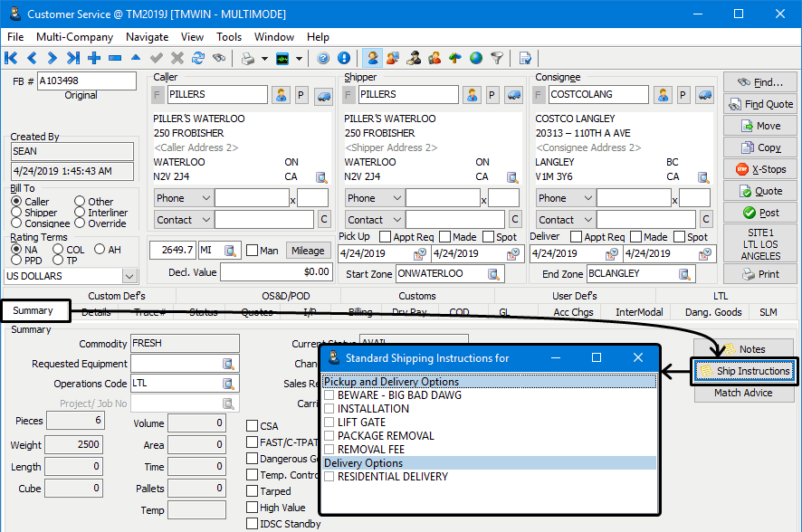Open the Navigate menu
This screenshot has height=532, width=802.
(x=147, y=37)
